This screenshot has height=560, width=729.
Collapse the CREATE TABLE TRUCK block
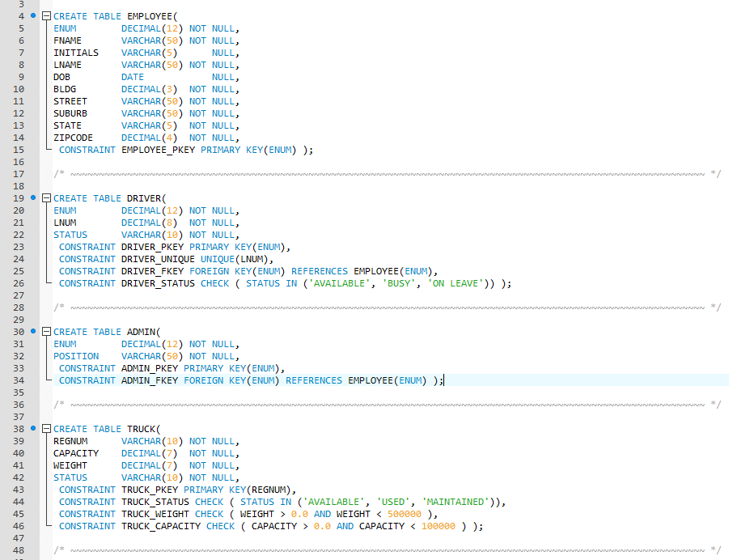pyautogui.click(x=45, y=428)
